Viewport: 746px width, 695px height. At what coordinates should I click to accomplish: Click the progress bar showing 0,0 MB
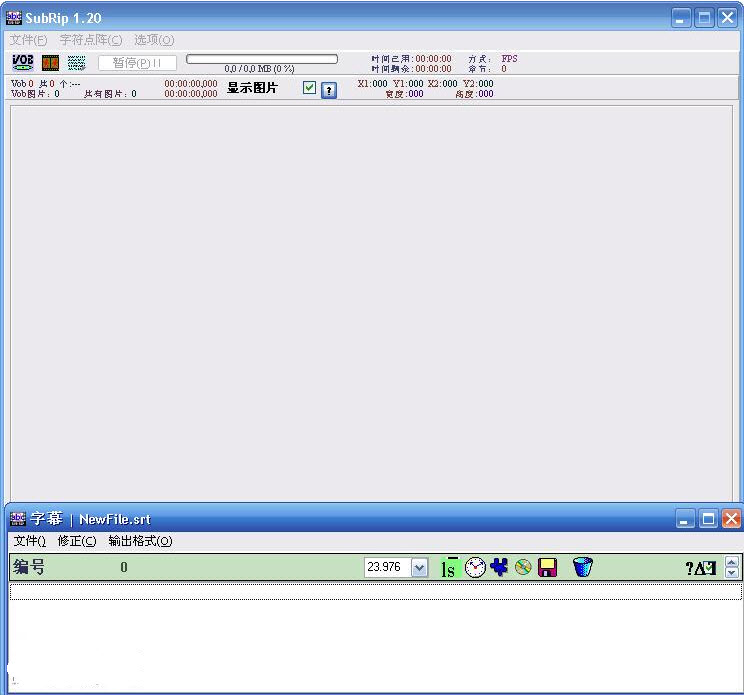coord(262,59)
